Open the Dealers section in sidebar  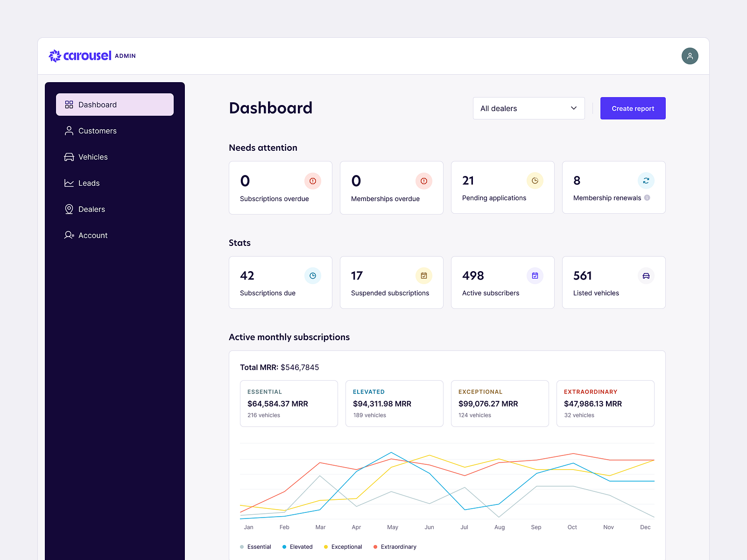coord(92,209)
